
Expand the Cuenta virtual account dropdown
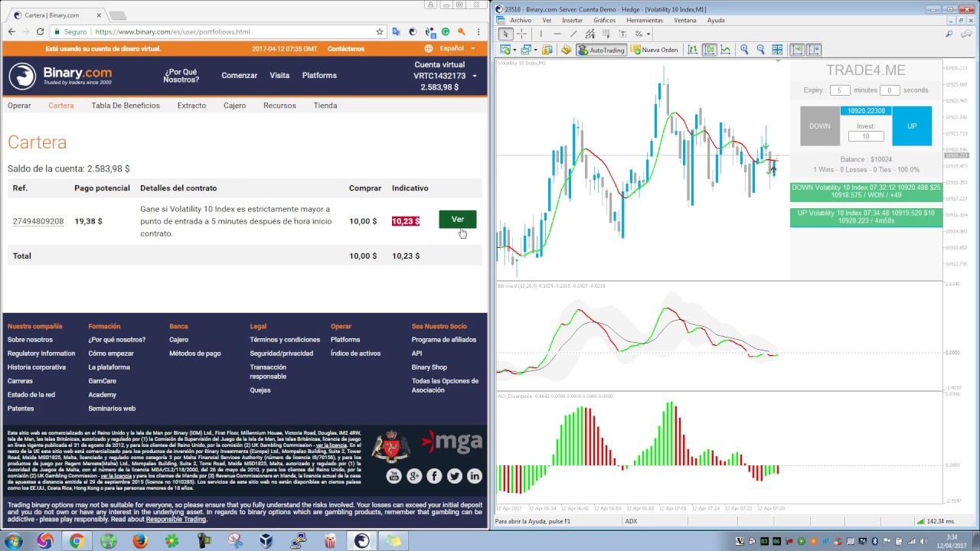(475, 76)
